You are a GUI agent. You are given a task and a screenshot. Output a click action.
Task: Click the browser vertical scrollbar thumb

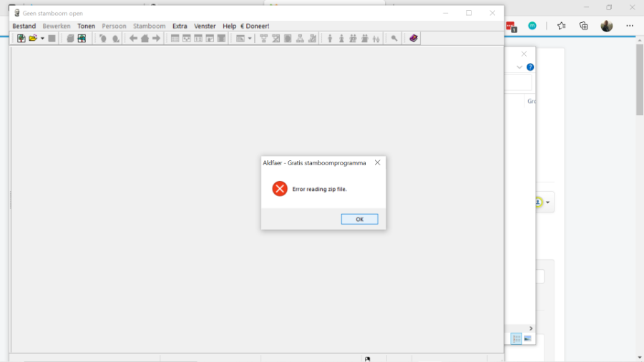click(640, 79)
